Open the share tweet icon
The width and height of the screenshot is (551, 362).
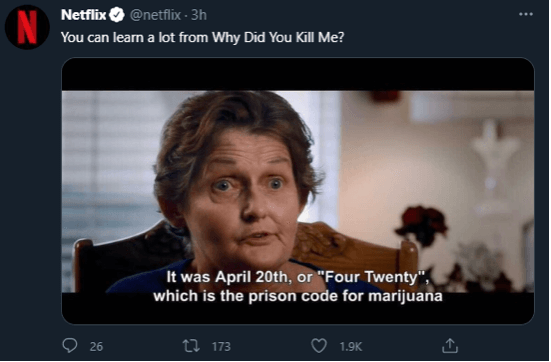[x=450, y=345]
